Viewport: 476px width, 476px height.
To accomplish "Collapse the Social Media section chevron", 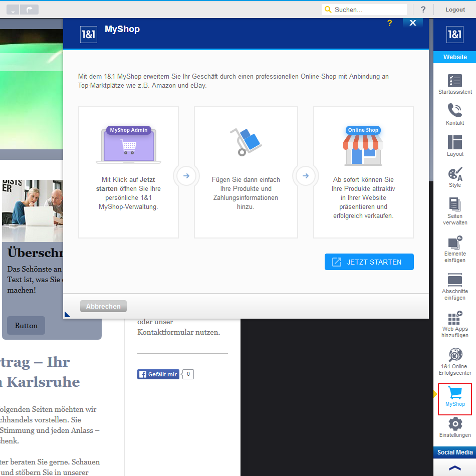I will tap(455, 468).
